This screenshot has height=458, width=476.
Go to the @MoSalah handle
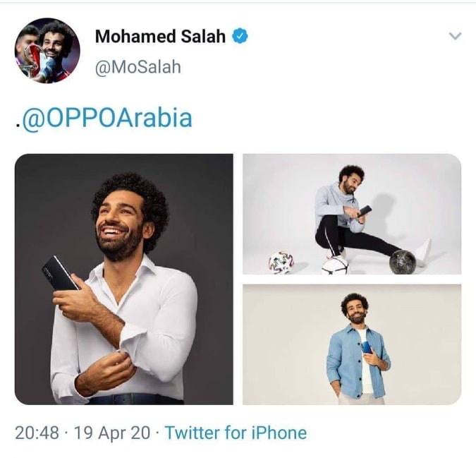[138, 67]
